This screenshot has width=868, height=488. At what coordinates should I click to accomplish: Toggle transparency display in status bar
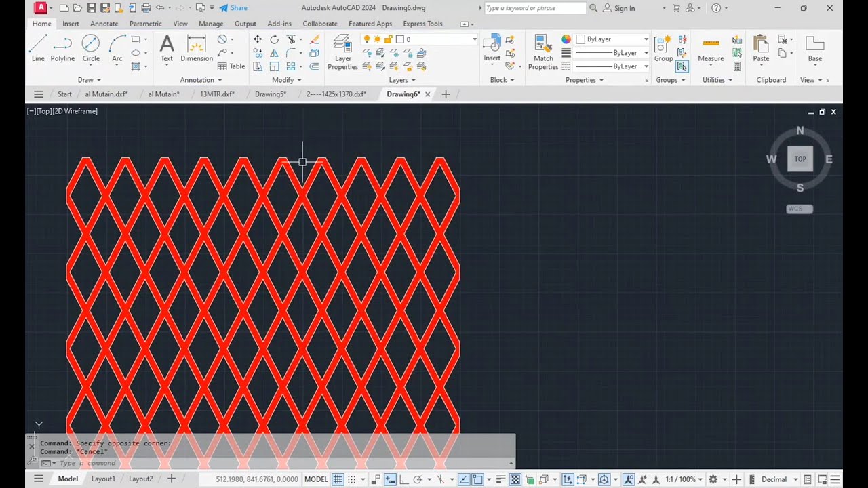click(x=515, y=479)
